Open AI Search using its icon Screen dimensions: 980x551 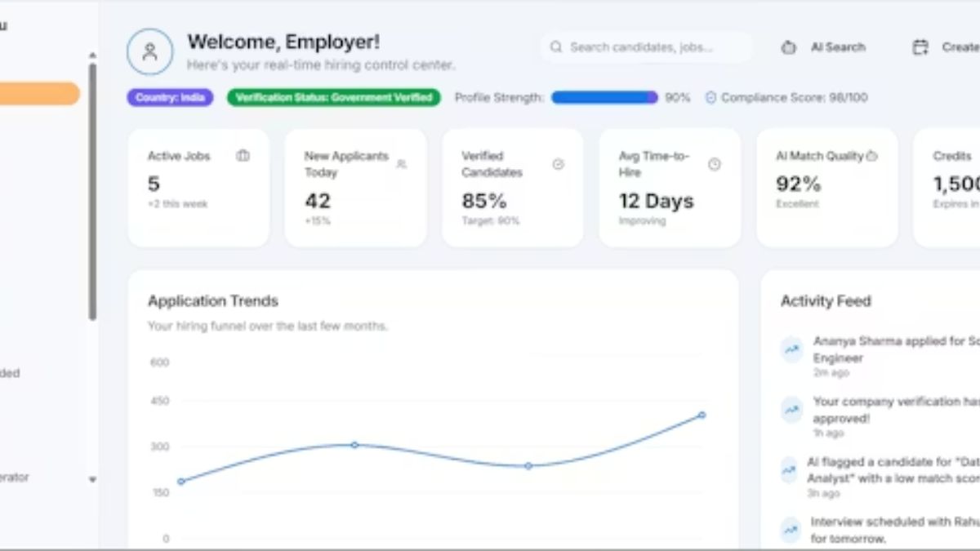[x=788, y=47]
